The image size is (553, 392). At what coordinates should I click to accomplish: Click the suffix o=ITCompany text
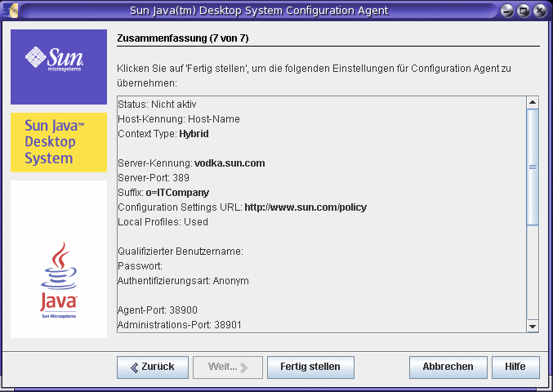[x=177, y=193]
